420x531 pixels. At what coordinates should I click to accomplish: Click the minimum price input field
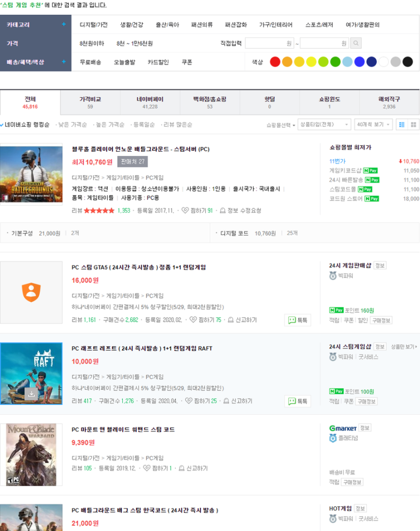pos(268,43)
